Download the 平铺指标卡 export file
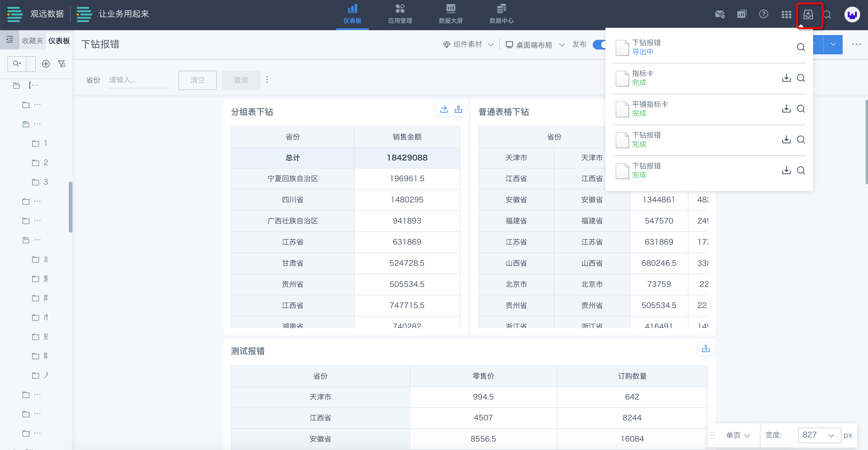This screenshot has height=450, width=868. click(x=786, y=108)
